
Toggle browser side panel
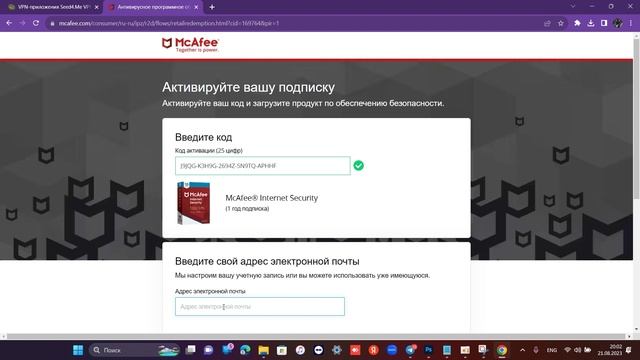tap(604, 23)
